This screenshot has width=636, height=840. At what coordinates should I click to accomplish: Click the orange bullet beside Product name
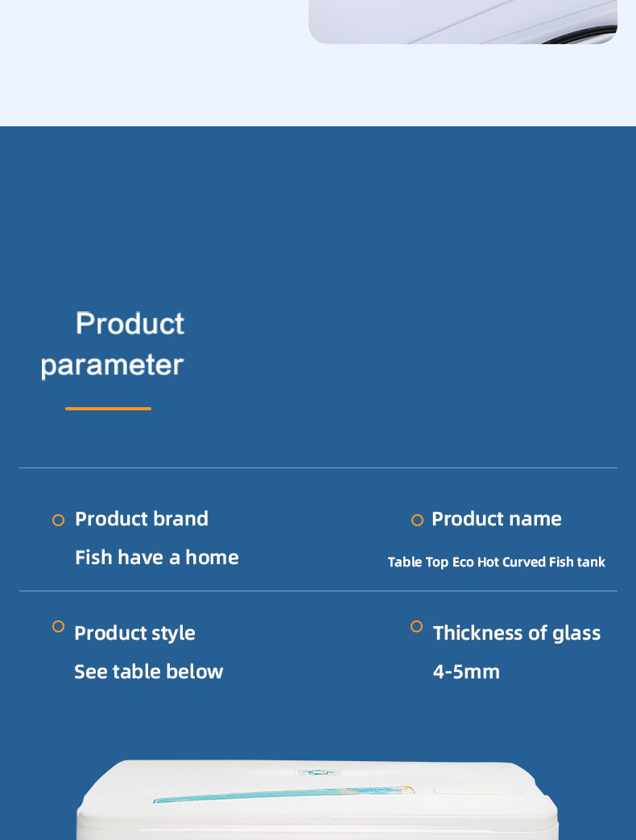pyautogui.click(x=417, y=521)
